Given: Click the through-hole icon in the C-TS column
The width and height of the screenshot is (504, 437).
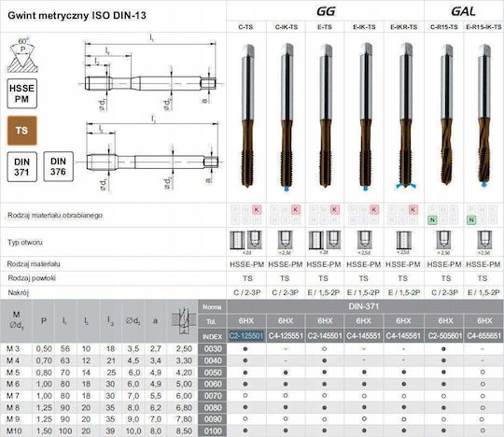Looking at the screenshot, I should pos(237,241).
